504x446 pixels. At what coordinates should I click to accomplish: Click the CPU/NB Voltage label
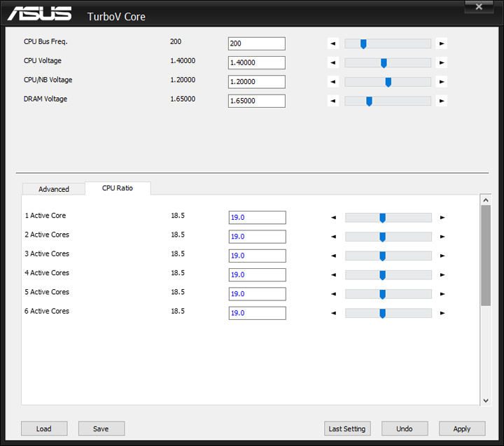click(x=48, y=80)
